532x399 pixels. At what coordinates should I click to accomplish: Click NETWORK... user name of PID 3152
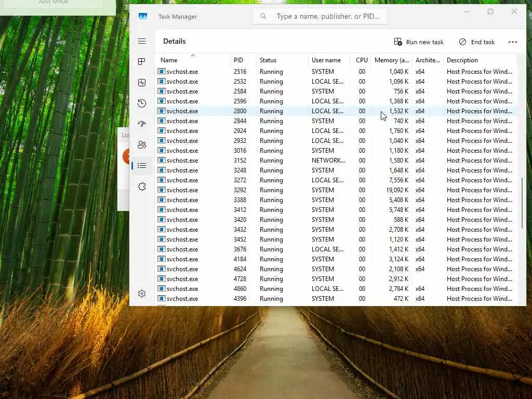(328, 160)
